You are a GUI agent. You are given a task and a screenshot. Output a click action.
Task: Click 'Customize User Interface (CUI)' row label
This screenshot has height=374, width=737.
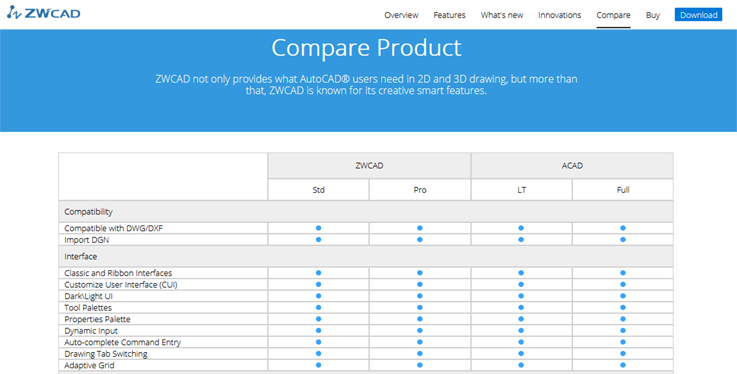coord(121,285)
